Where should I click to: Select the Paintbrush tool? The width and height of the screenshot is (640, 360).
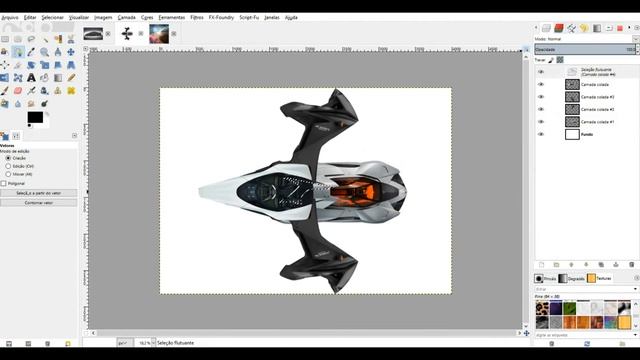tap(5, 91)
